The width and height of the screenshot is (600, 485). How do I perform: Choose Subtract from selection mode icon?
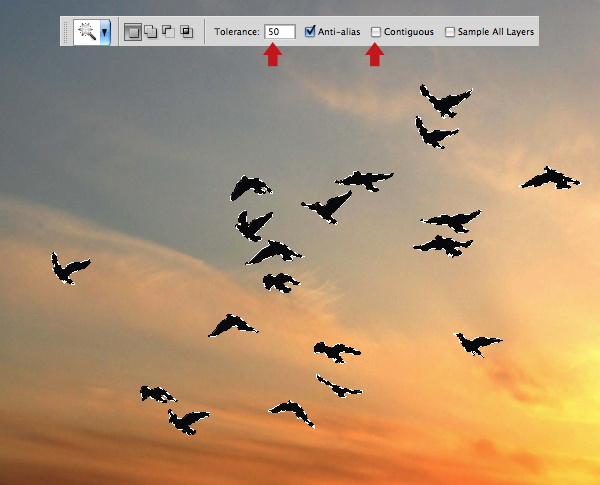168,32
